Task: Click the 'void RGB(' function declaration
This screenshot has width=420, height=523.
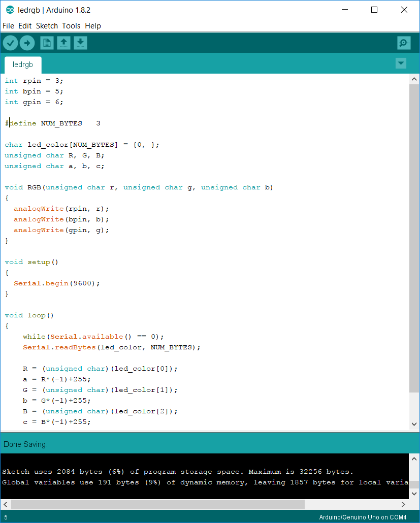Action: pyautogui.click(x=139, y=187)
